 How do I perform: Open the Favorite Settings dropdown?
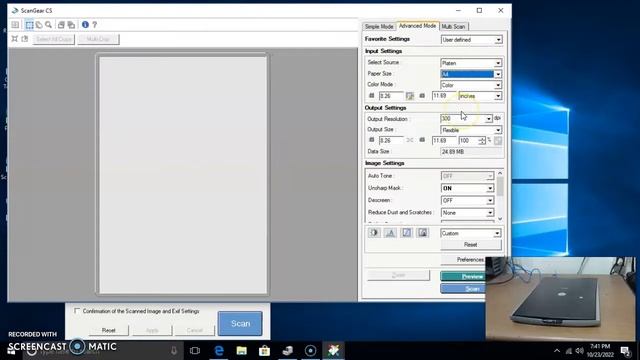point(471,40)
